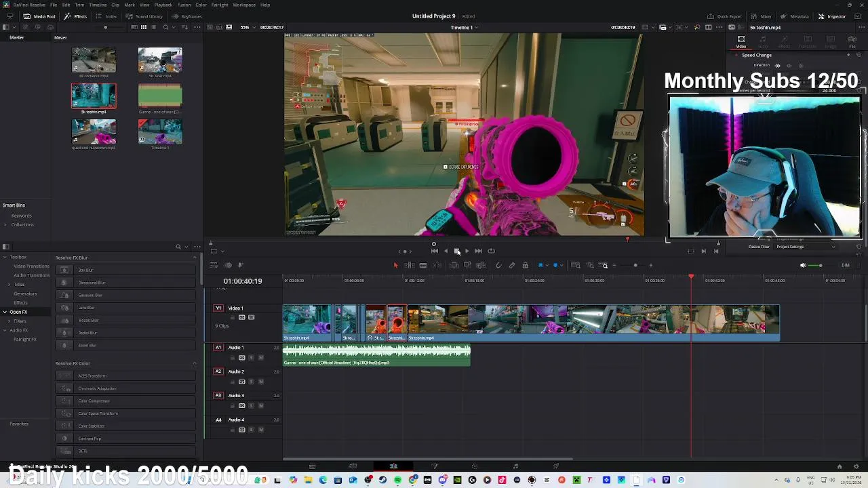Open the File menu
Image resolution: width=868 pixels, height=488 pixels.
tap(54, 5)
